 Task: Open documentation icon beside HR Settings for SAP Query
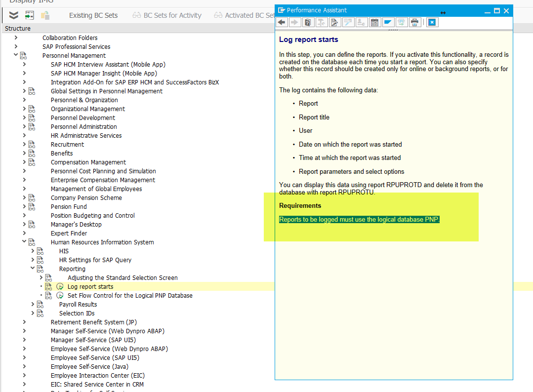pos(40,260)
